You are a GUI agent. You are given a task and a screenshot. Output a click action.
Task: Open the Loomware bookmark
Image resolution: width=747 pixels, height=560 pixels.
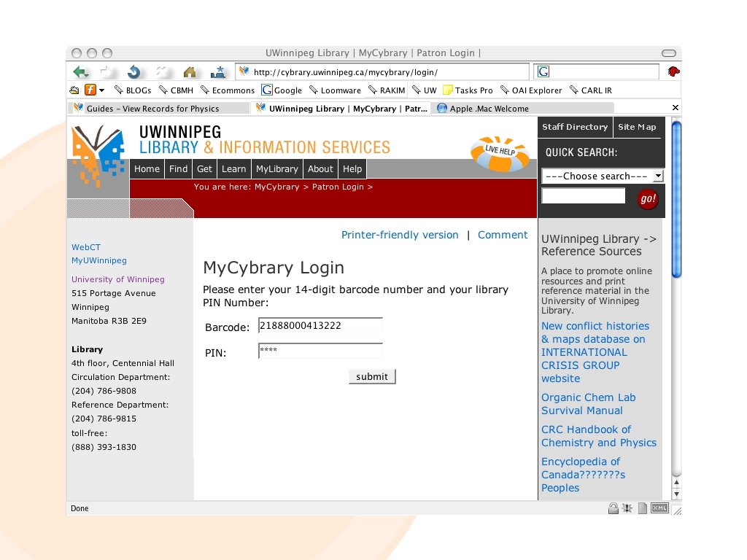[x=336, y=90]
